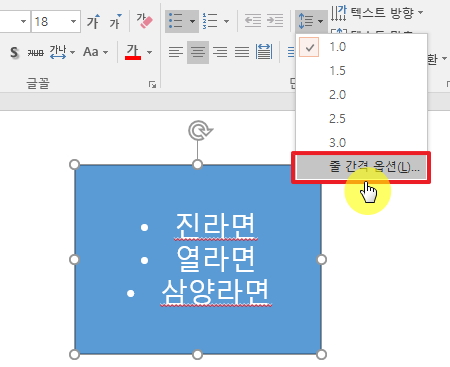Viewport: 450px width, 367px height.
Task: Align text left
Action: coord(176,52)
